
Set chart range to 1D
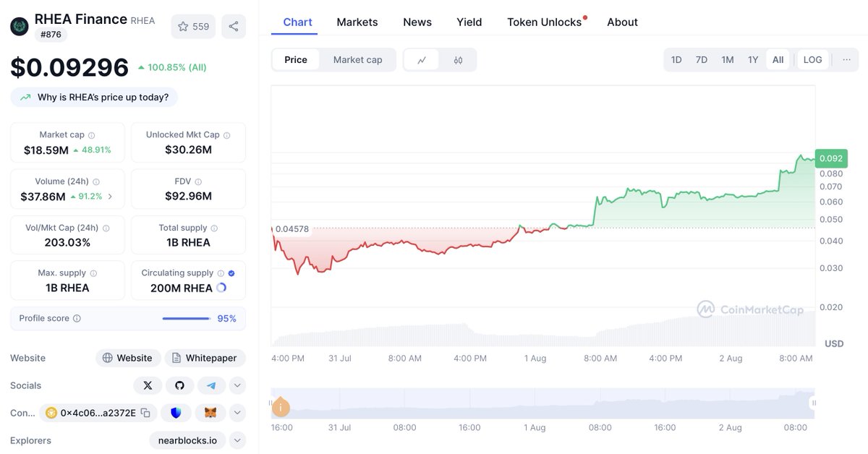point(676,60)
